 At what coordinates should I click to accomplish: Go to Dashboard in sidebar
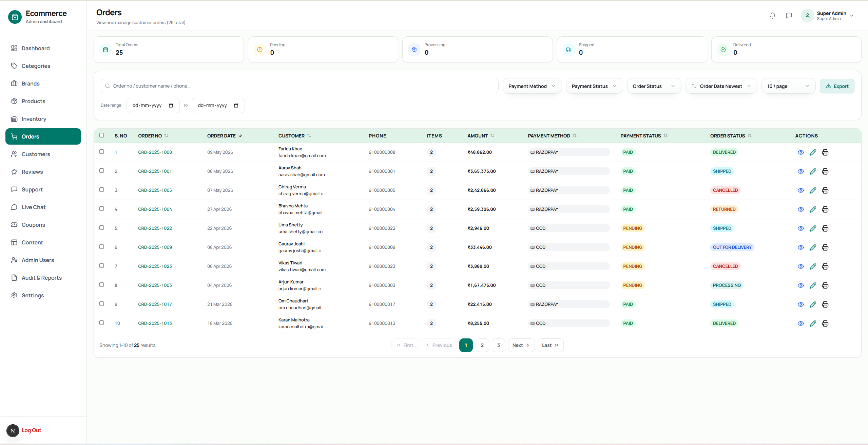[43, 48]
